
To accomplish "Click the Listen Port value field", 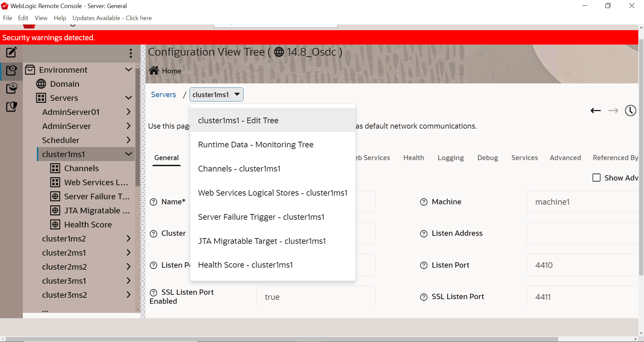I will pyautogui.click(x=582, y=265).
